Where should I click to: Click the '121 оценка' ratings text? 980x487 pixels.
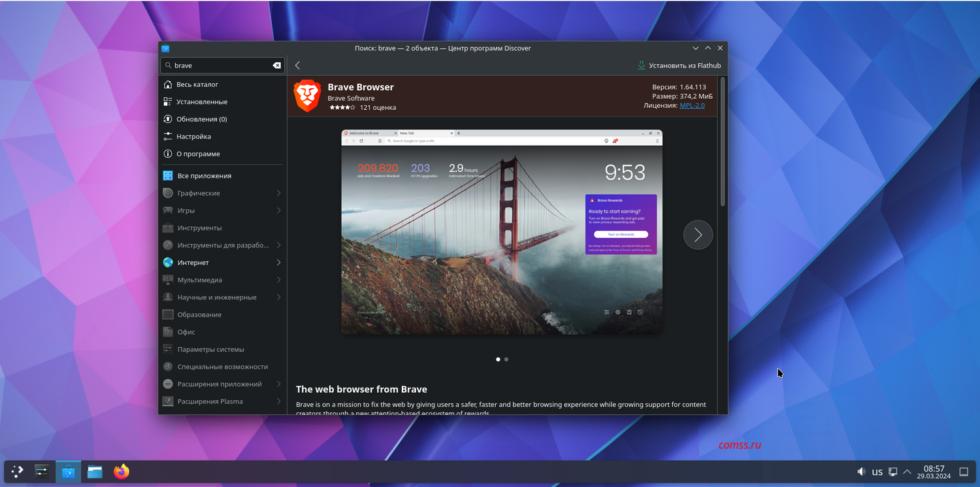(378, 107)
